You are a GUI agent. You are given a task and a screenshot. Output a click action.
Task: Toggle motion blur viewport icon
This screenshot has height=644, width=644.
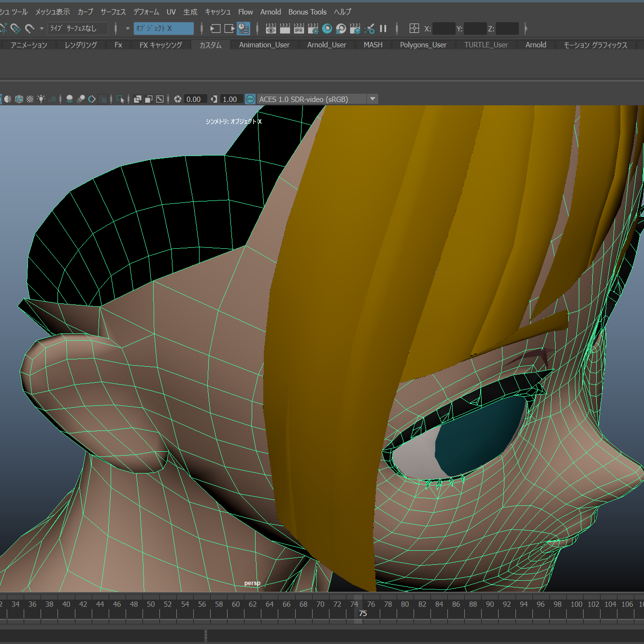[81, 99]
